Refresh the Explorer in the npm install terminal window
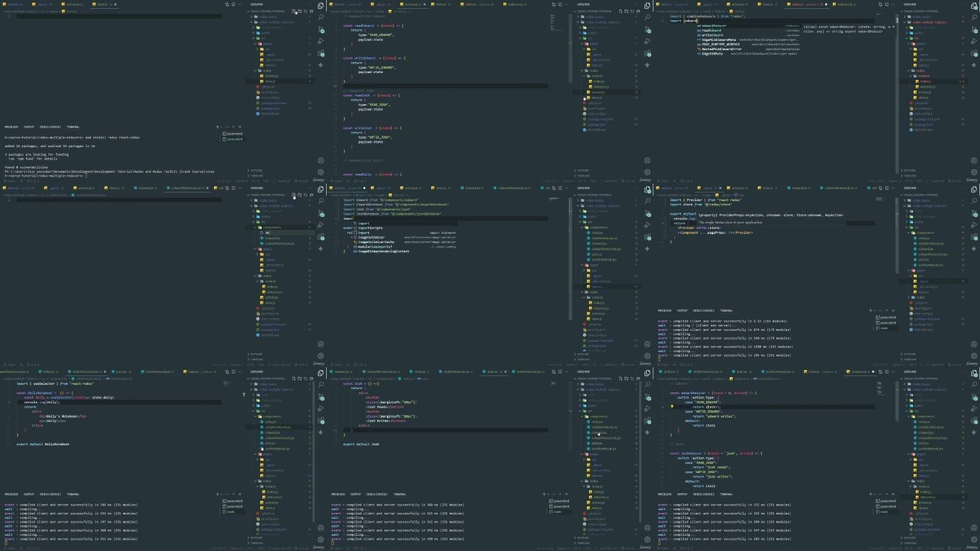This screenshot has width=980, height=551. tap(304, 11)
